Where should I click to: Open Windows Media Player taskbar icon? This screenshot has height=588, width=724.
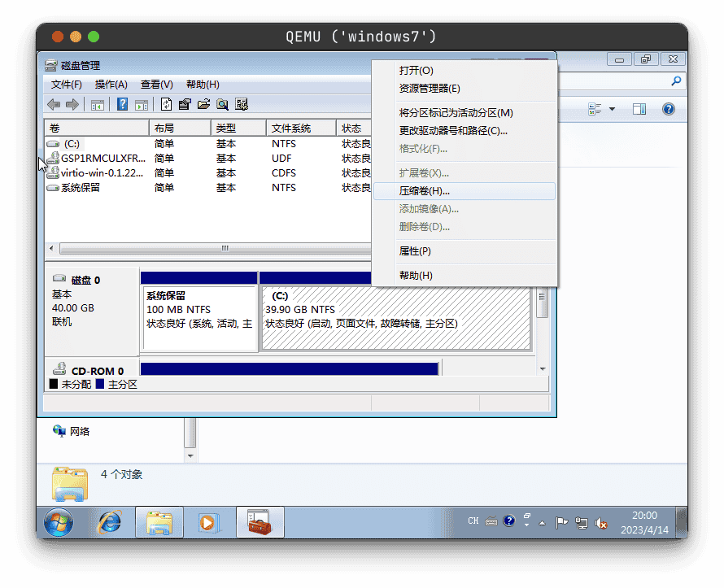coord(209,522)
